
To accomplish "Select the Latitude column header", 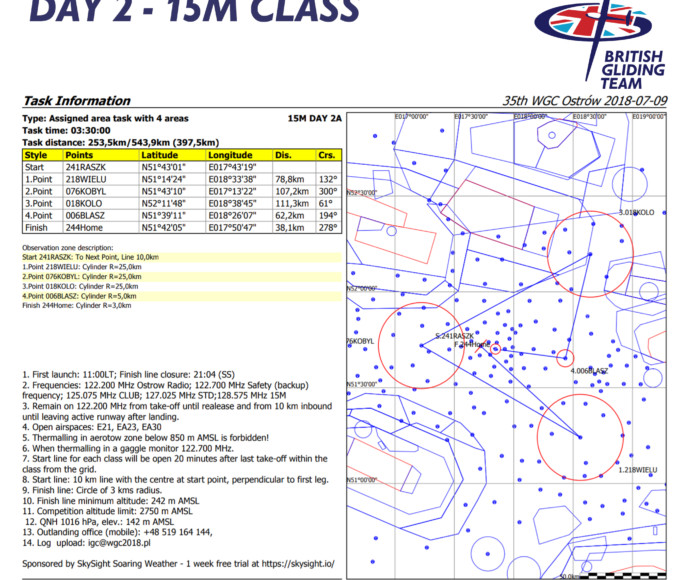I will 160,155.
